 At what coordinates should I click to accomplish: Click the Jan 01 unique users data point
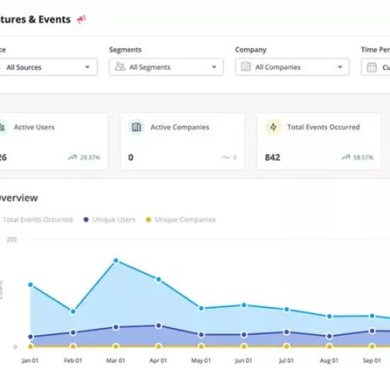click(x=30, y=337)
